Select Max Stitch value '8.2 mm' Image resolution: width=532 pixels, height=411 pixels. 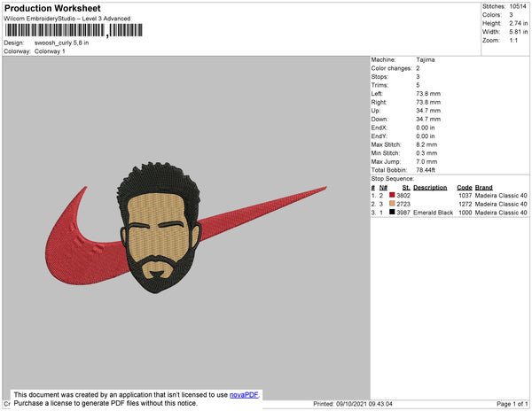point(426,144)
